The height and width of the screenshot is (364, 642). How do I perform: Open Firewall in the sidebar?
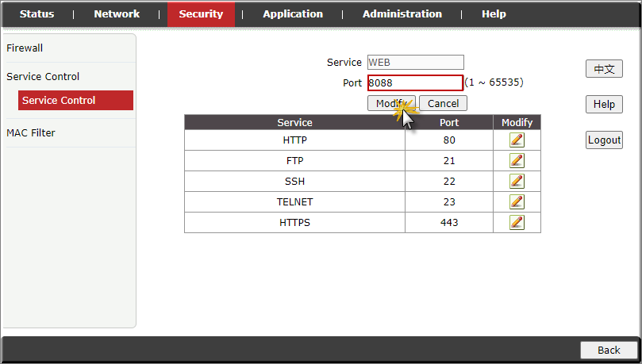[x=25, y=48]
